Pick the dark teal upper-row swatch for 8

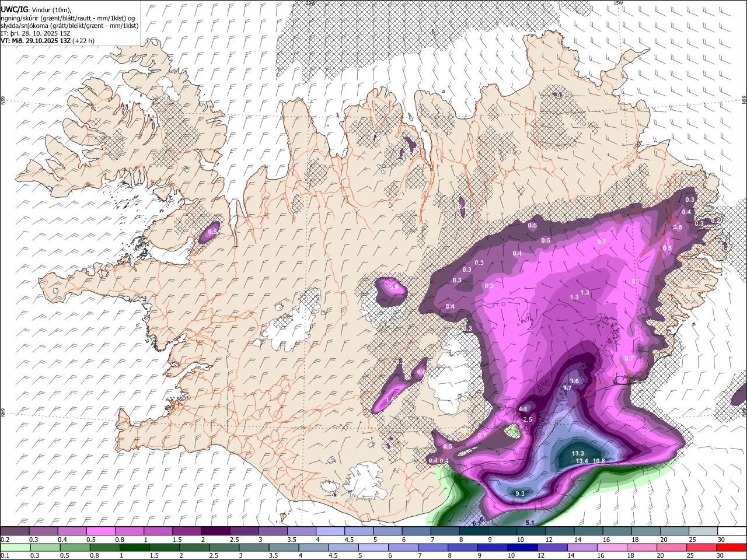coord(473,531)
